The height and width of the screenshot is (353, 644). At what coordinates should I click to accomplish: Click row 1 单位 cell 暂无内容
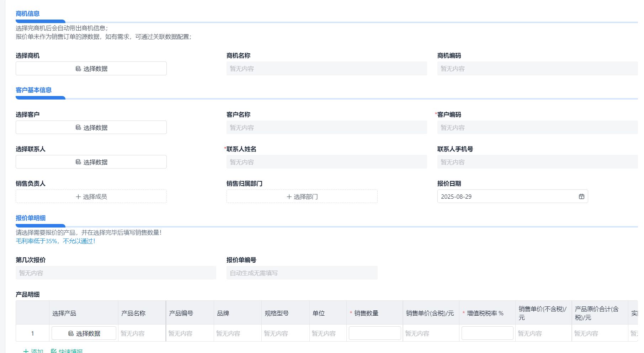(328, 333)
